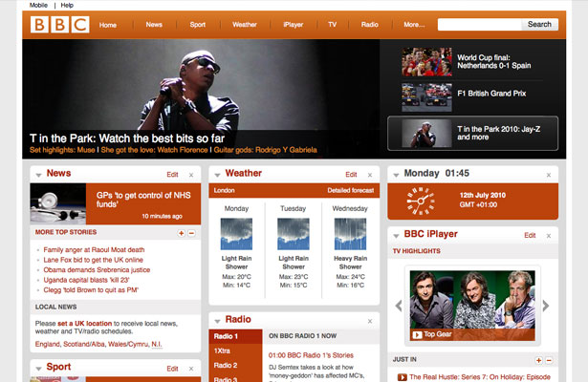Open Sport in the top navigation
This screenshot has height=382, width=588.
tap(198, 25)
